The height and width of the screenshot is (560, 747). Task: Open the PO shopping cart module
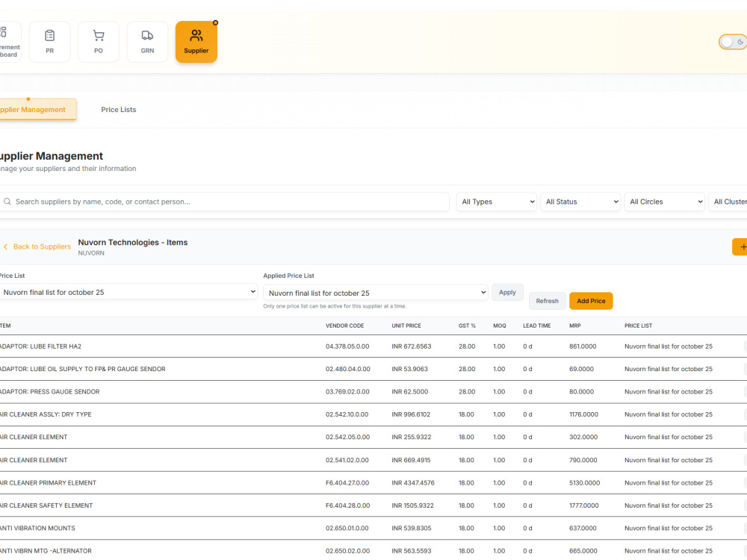(99, 41)
